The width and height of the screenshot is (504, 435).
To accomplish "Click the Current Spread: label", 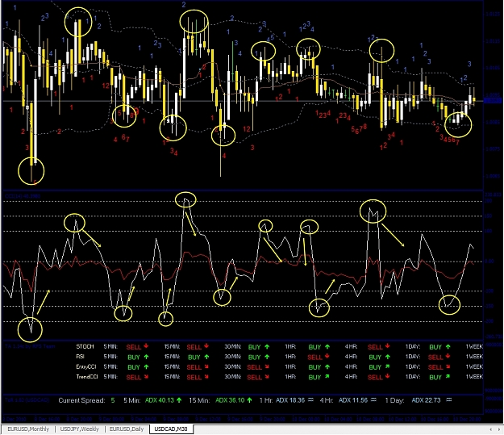I will coord(81,400).
